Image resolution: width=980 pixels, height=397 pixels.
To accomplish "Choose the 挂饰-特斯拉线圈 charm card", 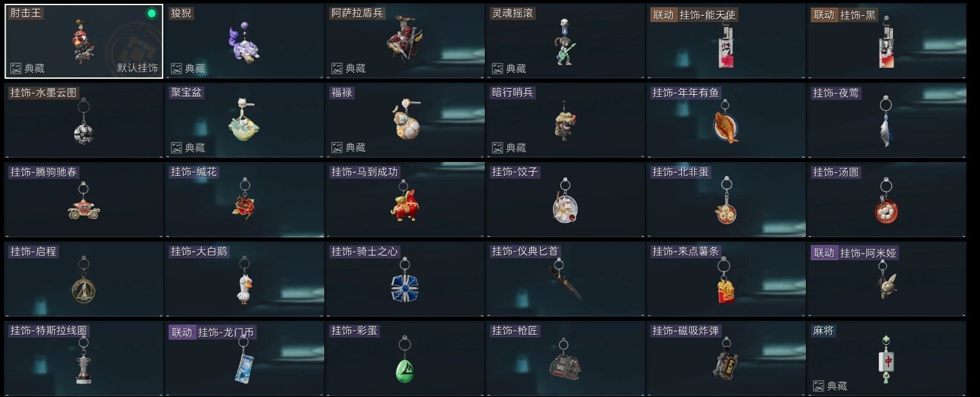I will [83, 358].
